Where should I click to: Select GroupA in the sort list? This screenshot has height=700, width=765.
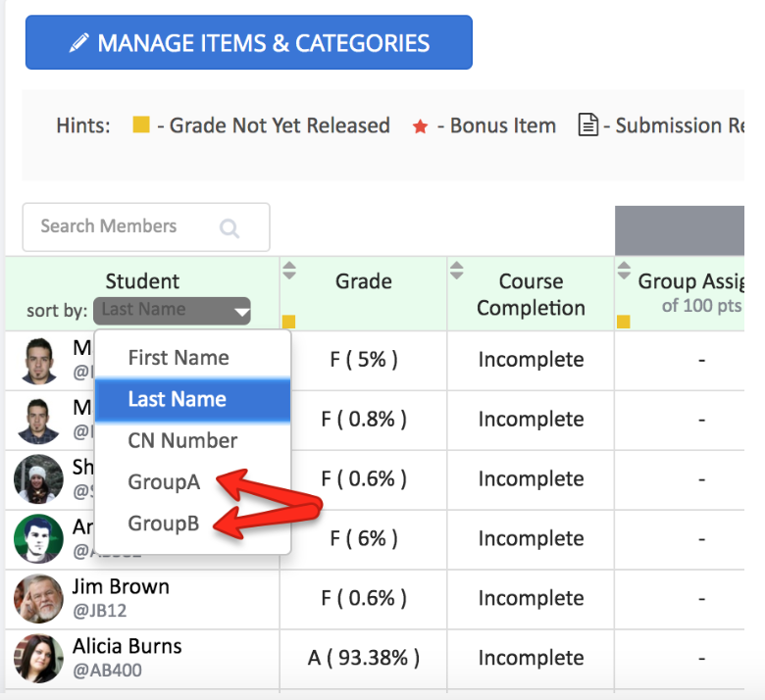click(x=164, y=482)
